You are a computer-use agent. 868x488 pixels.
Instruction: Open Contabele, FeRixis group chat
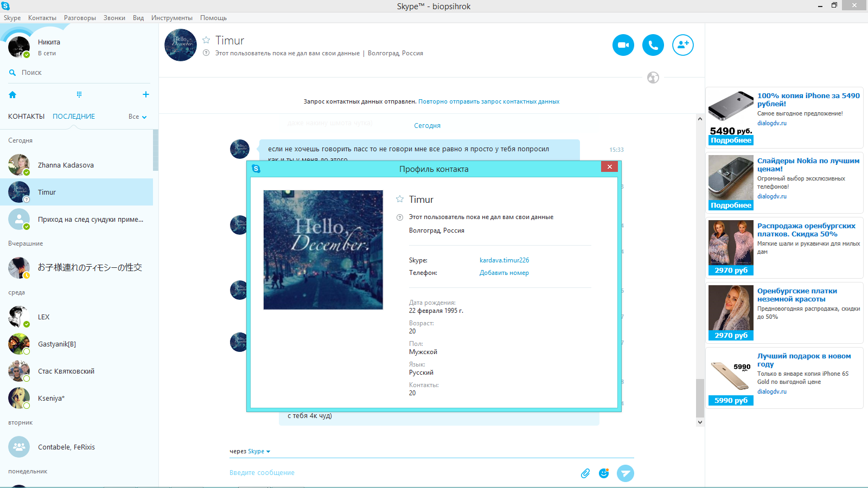(76, 447)
